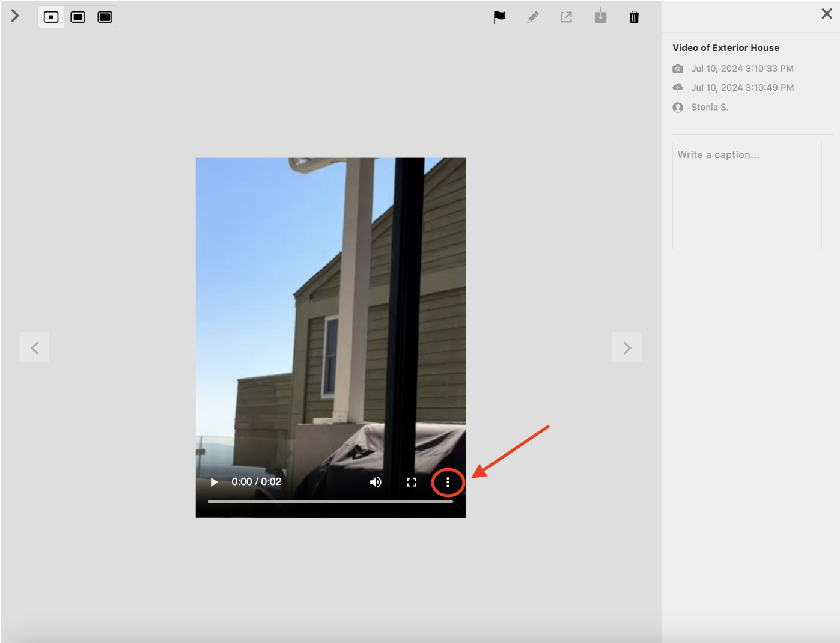
Task: Click the uploader name Stonia S.
Action: point(710,107)
